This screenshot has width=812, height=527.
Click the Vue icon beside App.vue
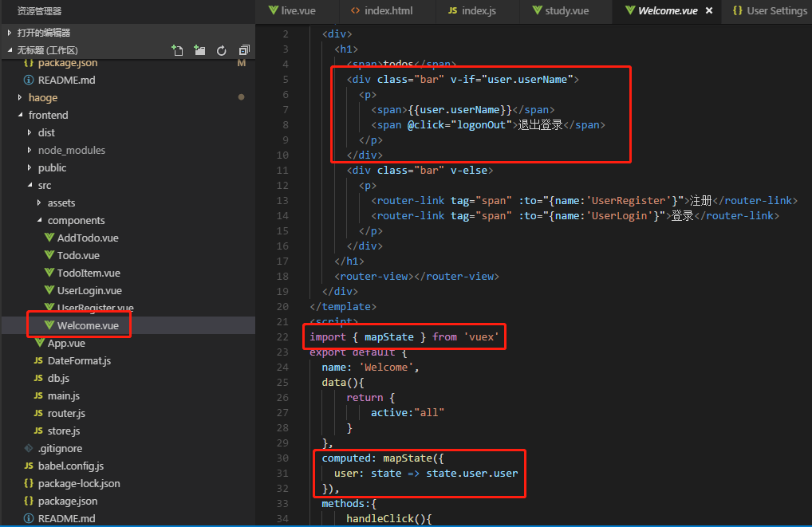[40, 344]
